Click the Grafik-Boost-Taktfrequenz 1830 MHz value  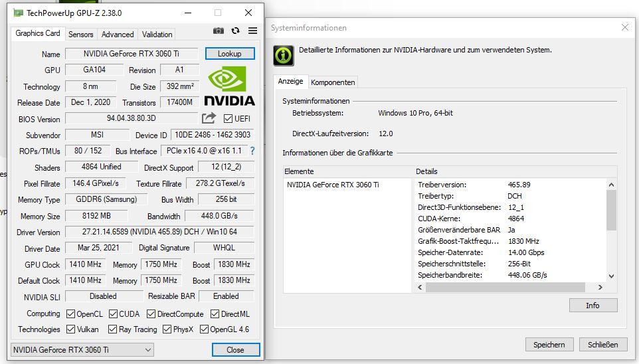pos(523,241)
